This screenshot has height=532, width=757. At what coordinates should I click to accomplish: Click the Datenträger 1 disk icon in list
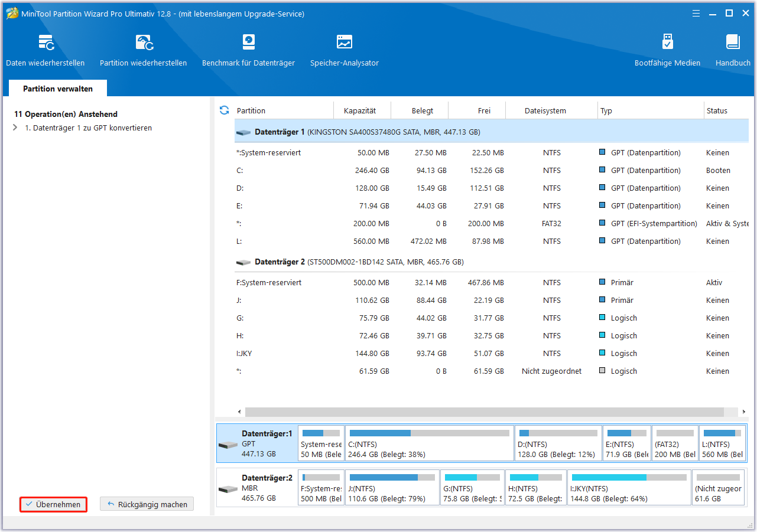coord(243,132)
